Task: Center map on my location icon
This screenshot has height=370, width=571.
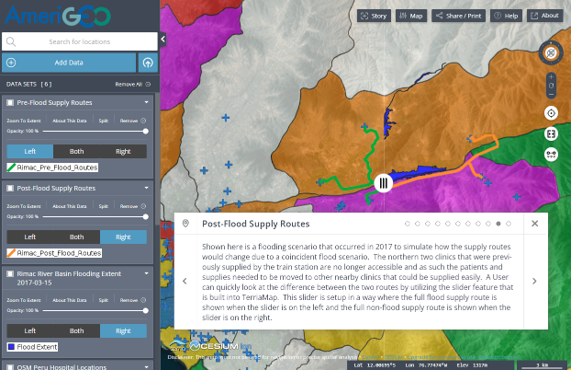Action: (551, 113)
